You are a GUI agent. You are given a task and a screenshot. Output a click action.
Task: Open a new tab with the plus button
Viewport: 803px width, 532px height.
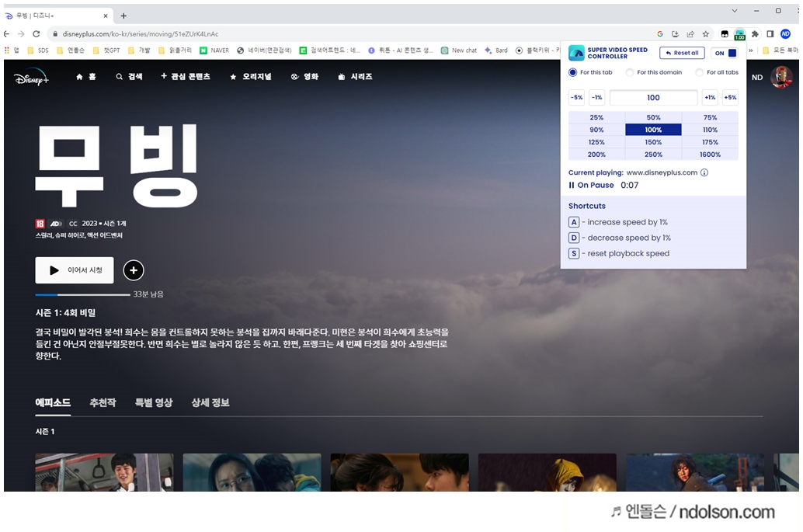tap(123, 16)
